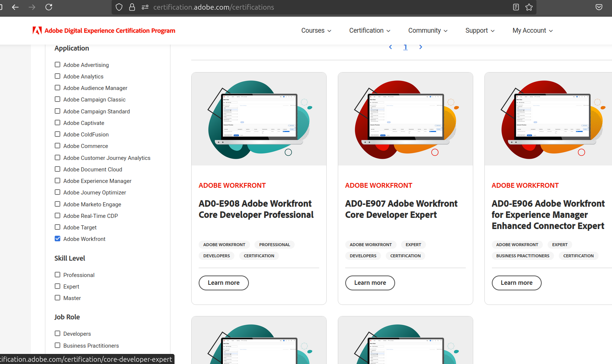
Task: Click Learn more for AD0-E908 certification
Action: (224, 283)
